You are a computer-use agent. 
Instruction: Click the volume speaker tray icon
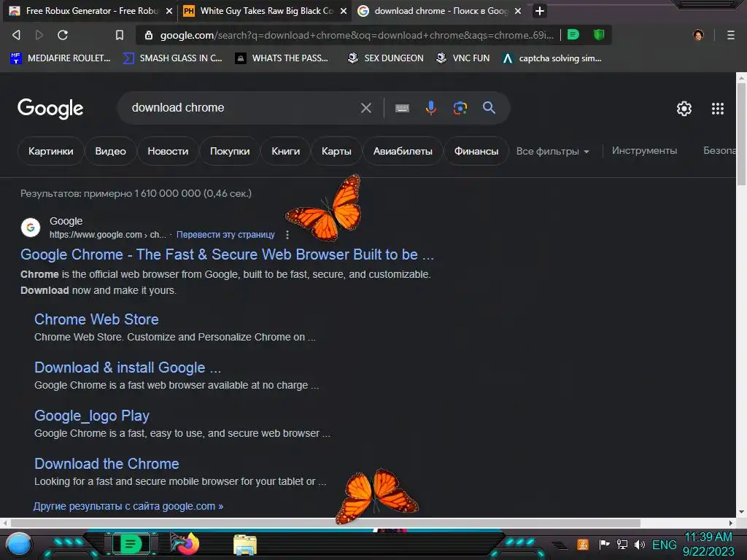639,544
